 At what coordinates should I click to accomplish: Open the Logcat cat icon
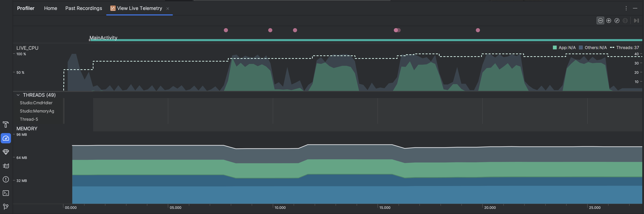click(6, 166)
